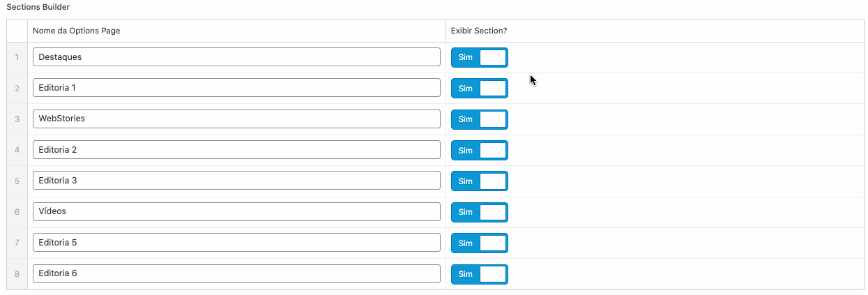Image resolution: width=868 pixels, height=295 pixels.
Task: Focus the Editoria 1 text field
Action: tap(236, 88)
